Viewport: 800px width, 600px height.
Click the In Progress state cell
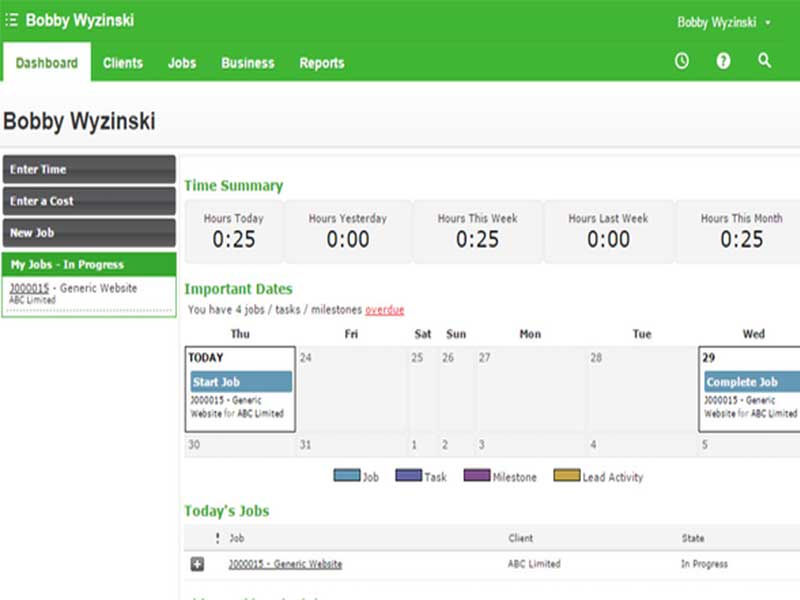pyautogui.click(x=704, y=564)
